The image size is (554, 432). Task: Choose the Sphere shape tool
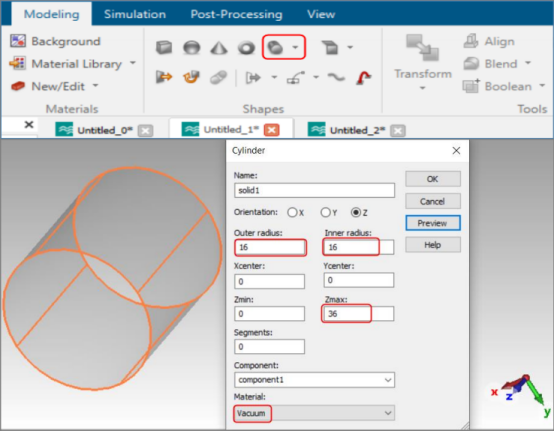(191, 47)
